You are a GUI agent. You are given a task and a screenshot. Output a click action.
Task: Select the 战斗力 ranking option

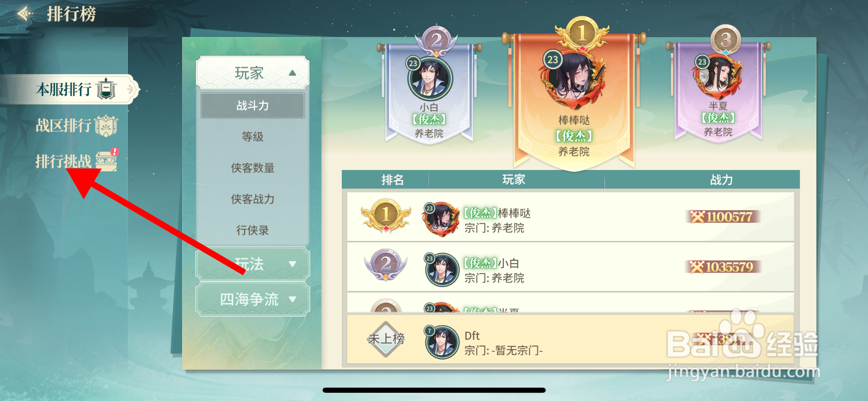click(x=253, y=106)
